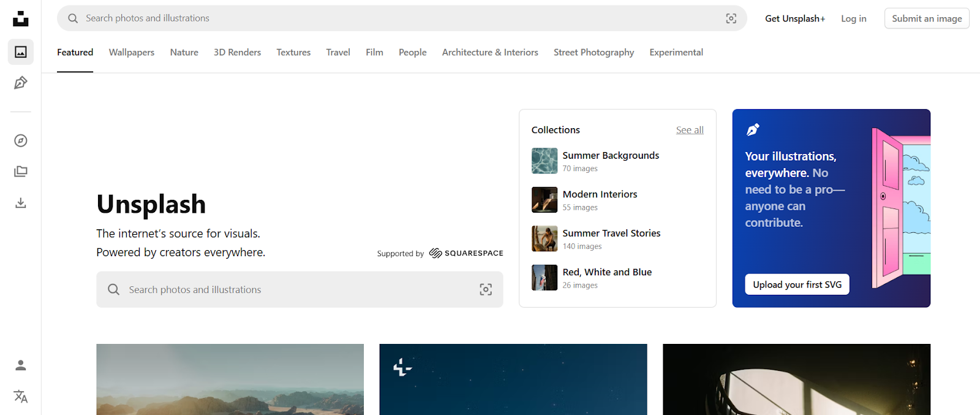Viewport: 980px width, 415px height.
Task: Click the Collections heading
Action: (x=556, y=130)
